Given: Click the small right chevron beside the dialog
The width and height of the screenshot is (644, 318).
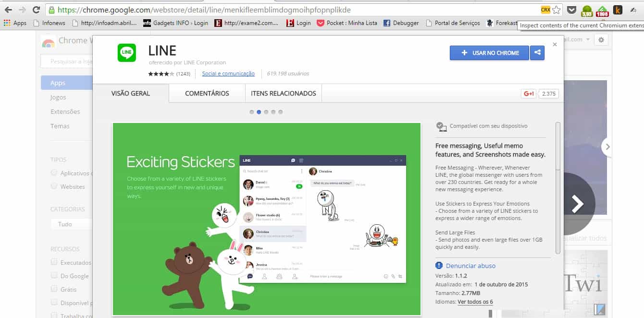Looking at the screenshot, I should coord(608,147).
